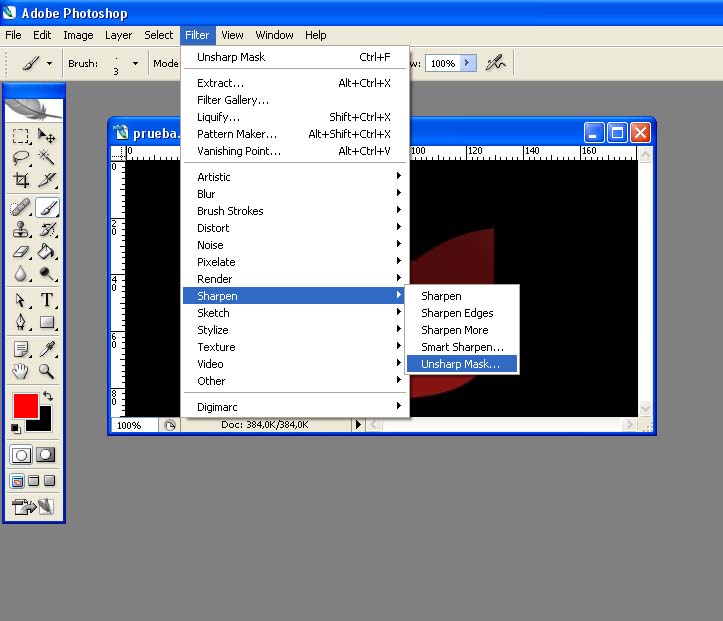723x621 pixels.
Task: Open the Layer menu
Action: pyautogui.click(x=118, y=35)
